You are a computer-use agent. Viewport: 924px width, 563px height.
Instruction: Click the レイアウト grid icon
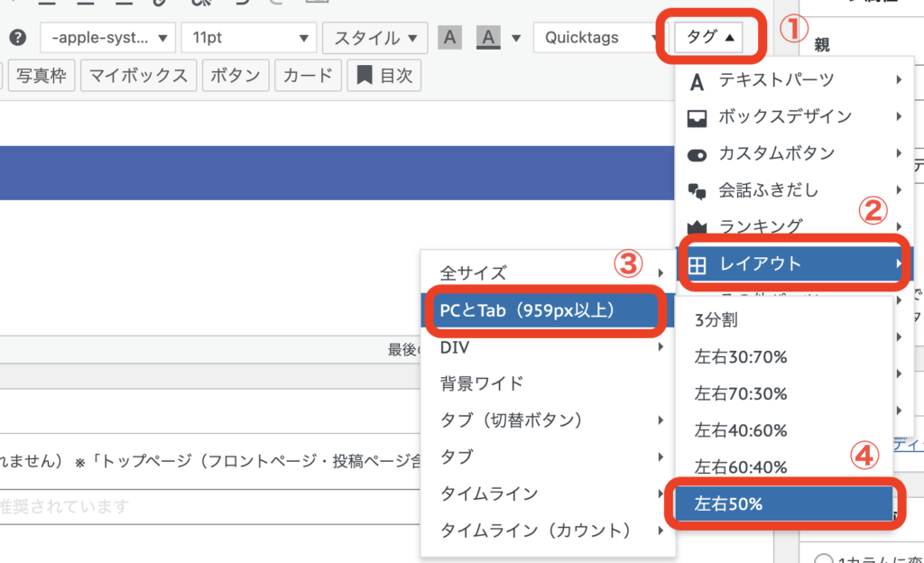(x=697, y=264)
